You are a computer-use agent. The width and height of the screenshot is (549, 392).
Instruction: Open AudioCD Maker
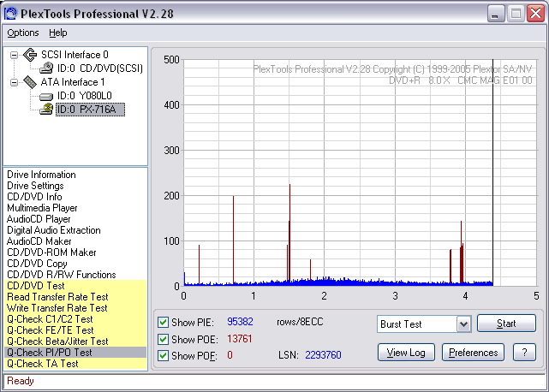(x=39, y=241)
